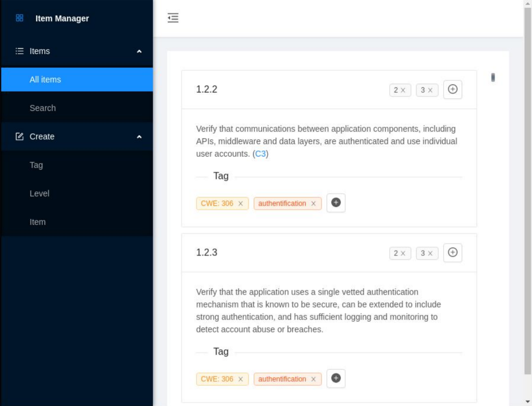
Task: Remove authentification tag from item 1.2.2
Action: 314,204
